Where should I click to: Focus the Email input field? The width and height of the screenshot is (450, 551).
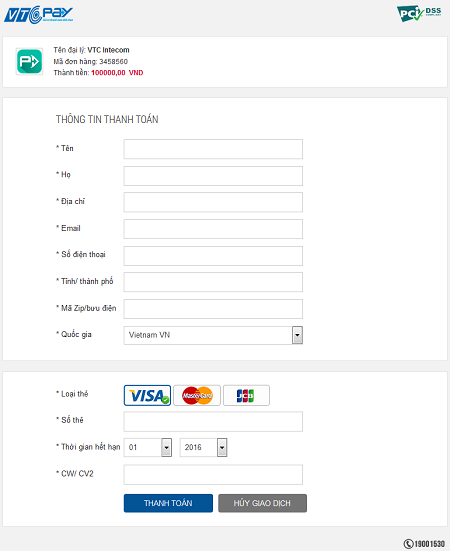pos(213,229)
